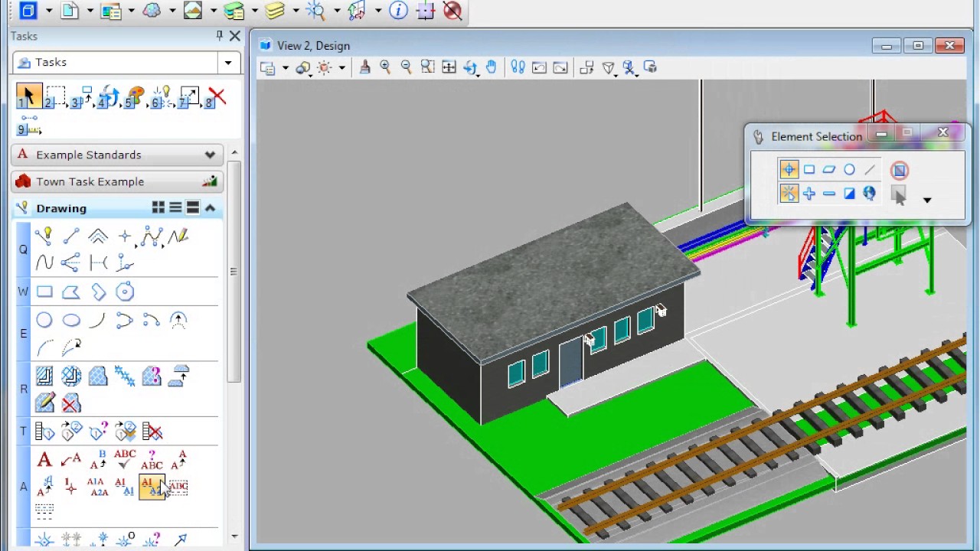Image resolution: width=980 pixels, height=551 pixels.
Task: Select the Element Selection arrow tool
Action: pos(28,97)
